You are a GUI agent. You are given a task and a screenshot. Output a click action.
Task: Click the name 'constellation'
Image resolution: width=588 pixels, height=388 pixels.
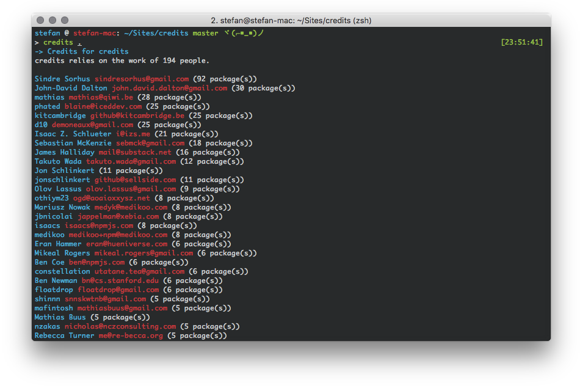tap(62, 271)
